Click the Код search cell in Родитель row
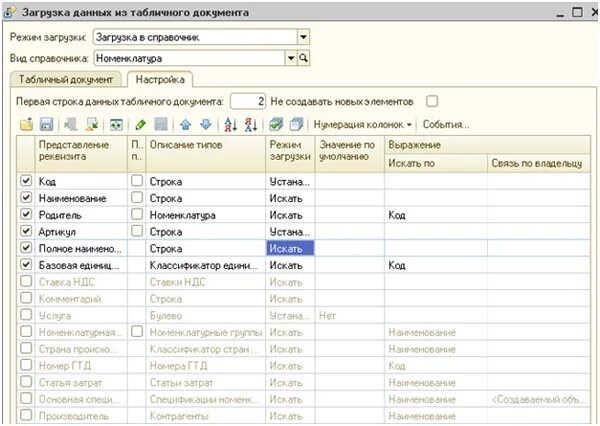The image size is (600, 426). tap(436, 215)
